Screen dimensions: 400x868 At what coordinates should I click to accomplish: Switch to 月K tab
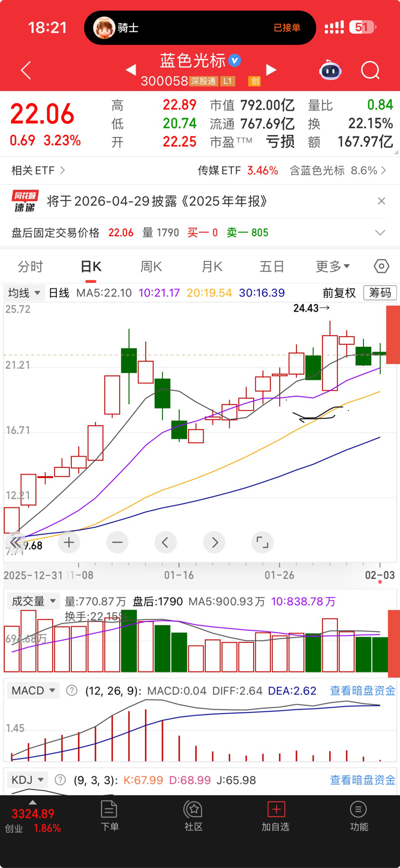pos(211,266)
